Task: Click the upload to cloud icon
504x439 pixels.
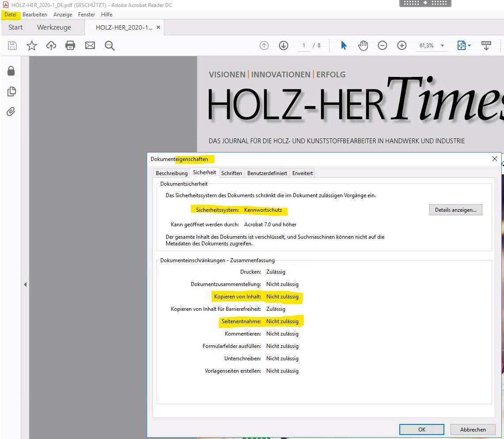Action: [51, 46]
